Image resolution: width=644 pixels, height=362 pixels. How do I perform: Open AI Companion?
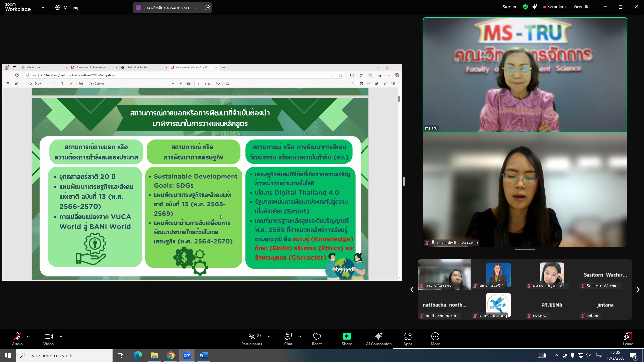coord(378,336)
